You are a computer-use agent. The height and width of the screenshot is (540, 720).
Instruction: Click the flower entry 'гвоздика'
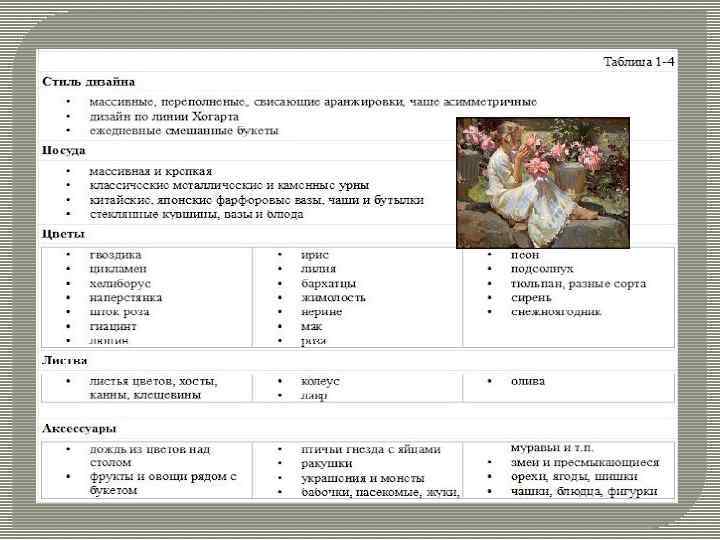115,255
